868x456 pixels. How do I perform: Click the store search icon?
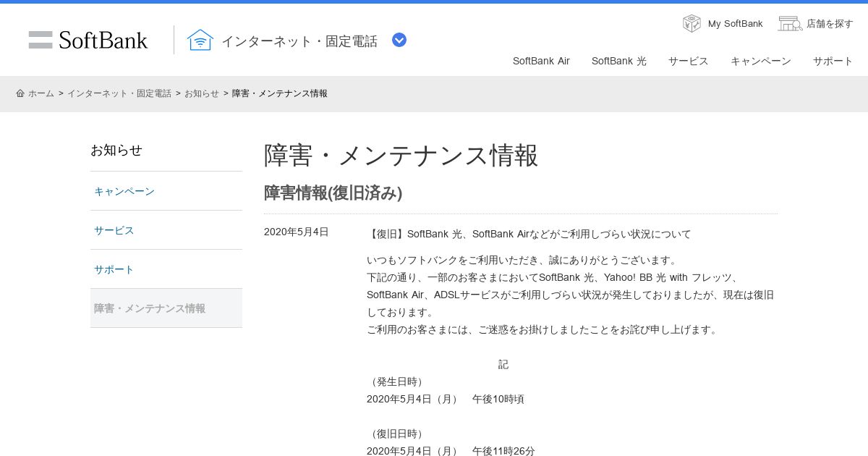[x=790, y=23]
